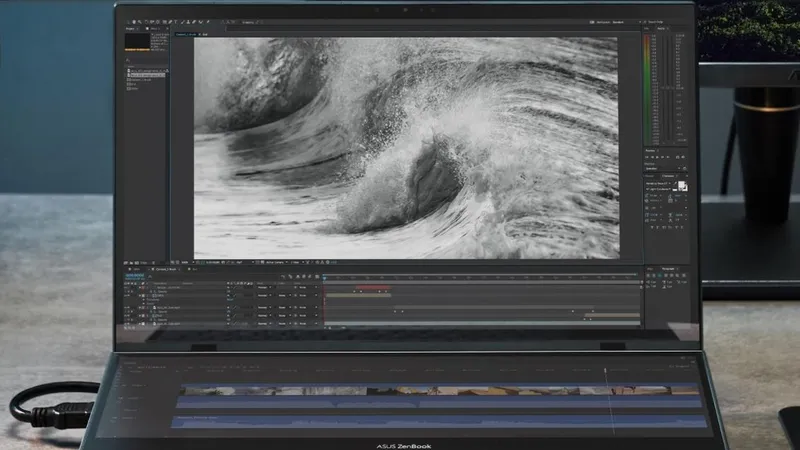This screenshot has height=450, width=800.
Task: Toggle the Graph Editor icon in timeline
Action: (317, 277)
